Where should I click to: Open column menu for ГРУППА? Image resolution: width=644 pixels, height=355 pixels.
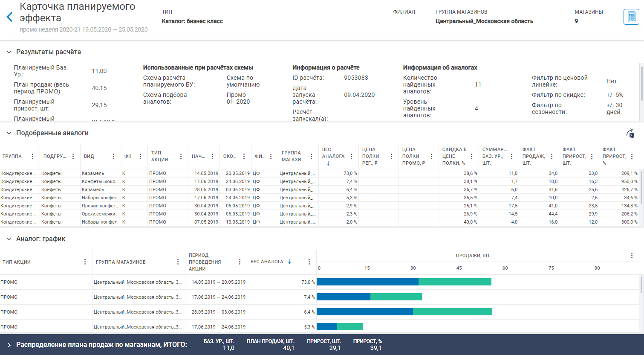click(33, 157)
